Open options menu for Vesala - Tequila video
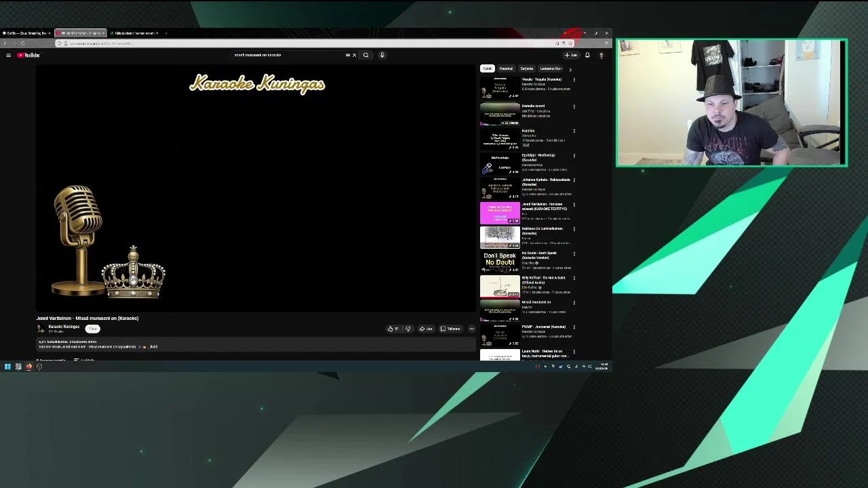Screen dimensions: 868x488 [x=574, y=79]
